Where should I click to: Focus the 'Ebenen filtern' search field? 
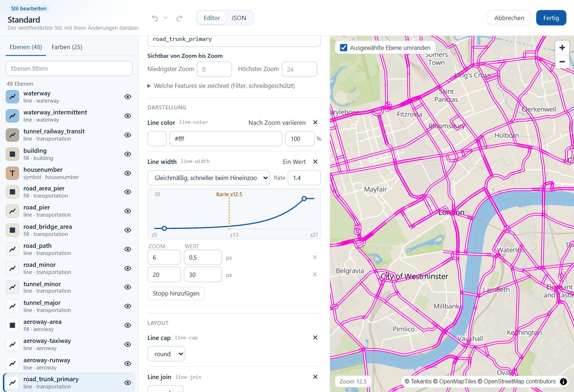coord(69,69)
